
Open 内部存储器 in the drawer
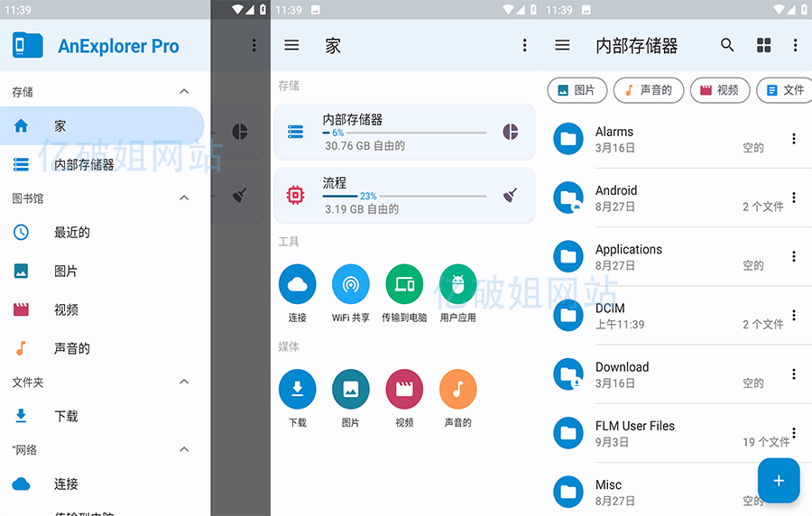coord(102,164)
